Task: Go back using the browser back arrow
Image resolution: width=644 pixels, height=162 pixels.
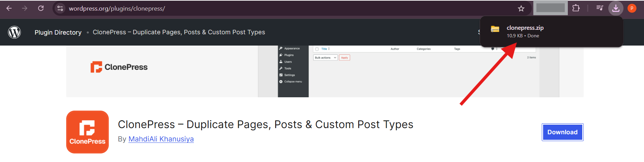Action: click(x=9, y=8)
